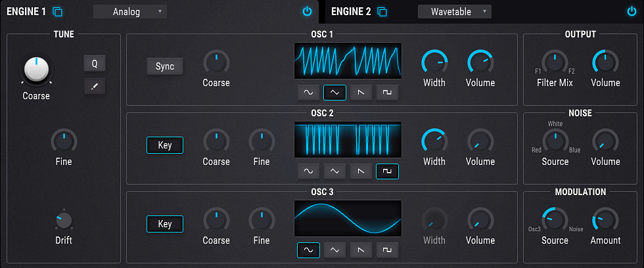Turn off Engine 2 power button
644x268 pixels.
tap(632, 11)
